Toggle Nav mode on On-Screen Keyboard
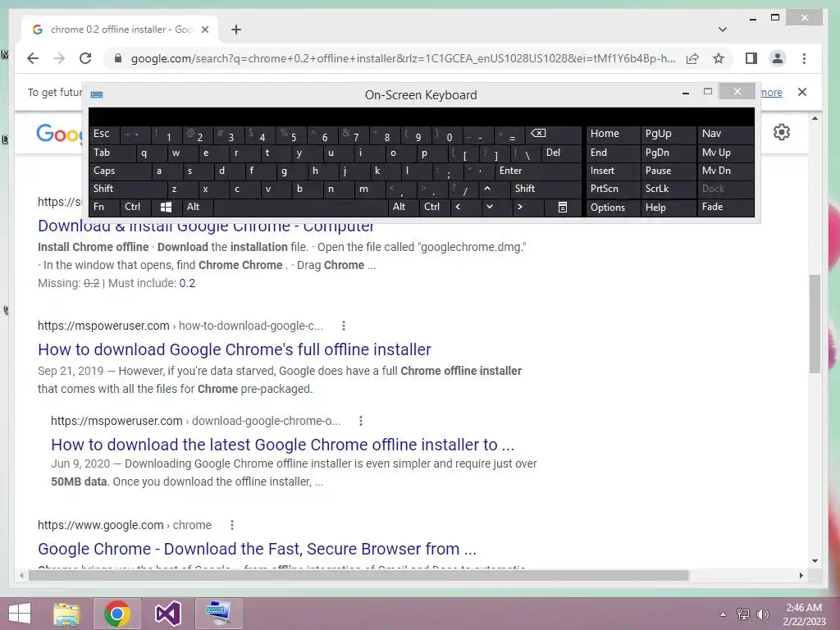The width and height of the screenshot is (840, 630). 725,134
